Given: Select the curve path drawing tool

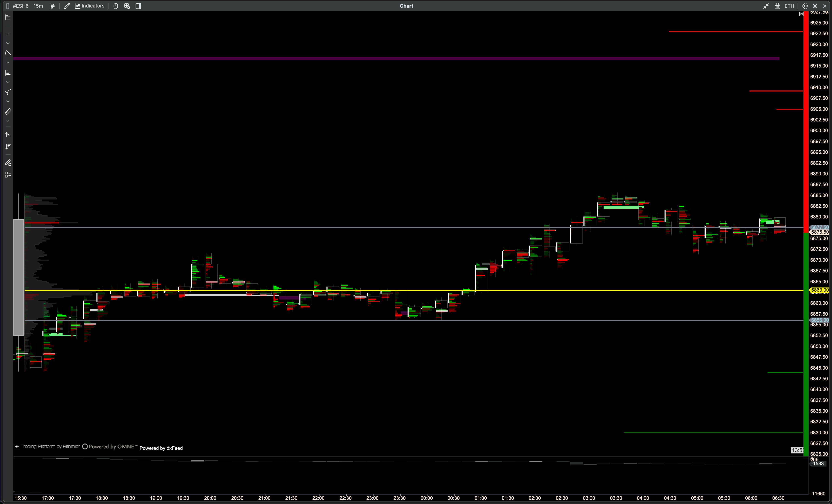Looking at the screenshot, I should click(8, 92).
